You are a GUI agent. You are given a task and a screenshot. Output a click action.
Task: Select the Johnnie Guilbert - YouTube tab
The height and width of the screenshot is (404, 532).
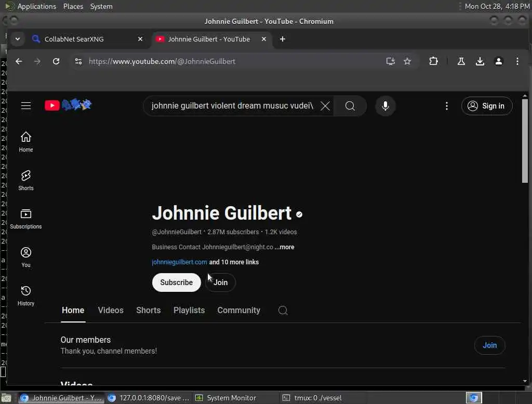[211, 39]
